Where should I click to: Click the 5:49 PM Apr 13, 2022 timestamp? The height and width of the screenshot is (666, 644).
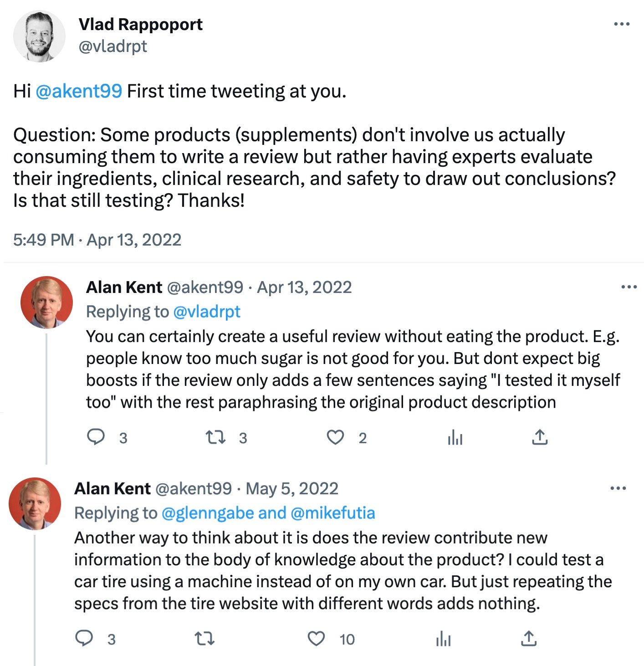pyautogui.click(x=97, y=240)
